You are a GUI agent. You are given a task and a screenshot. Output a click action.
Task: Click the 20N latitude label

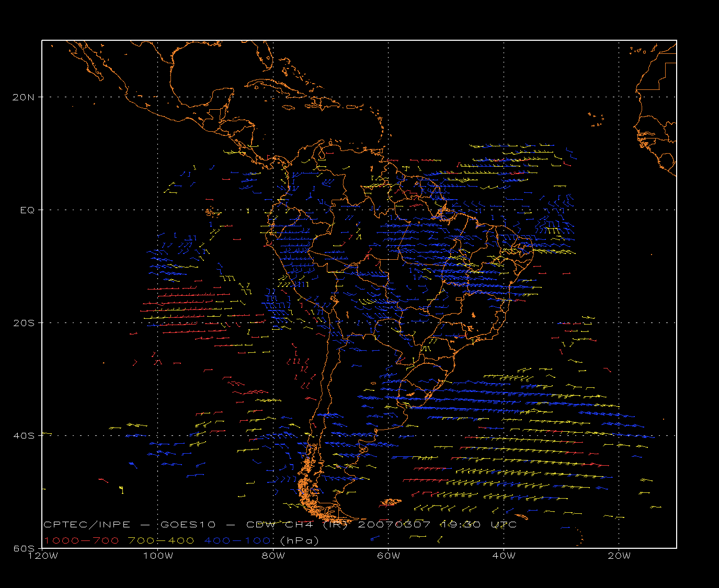pos(25,97)
